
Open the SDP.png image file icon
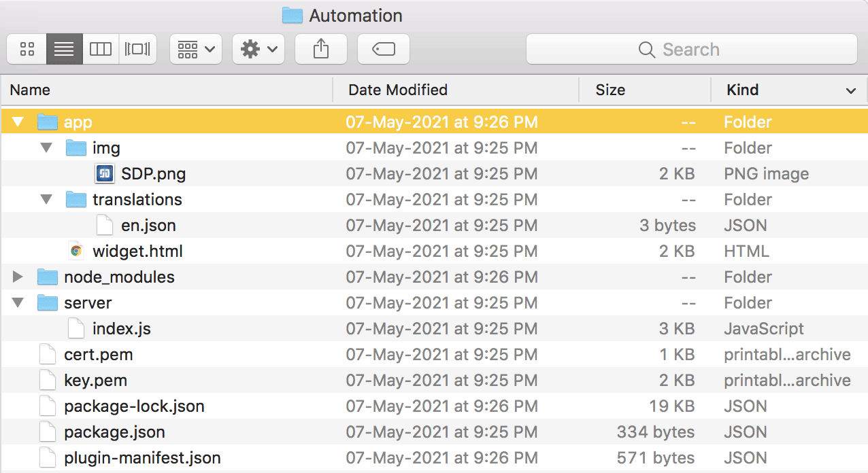105,174
